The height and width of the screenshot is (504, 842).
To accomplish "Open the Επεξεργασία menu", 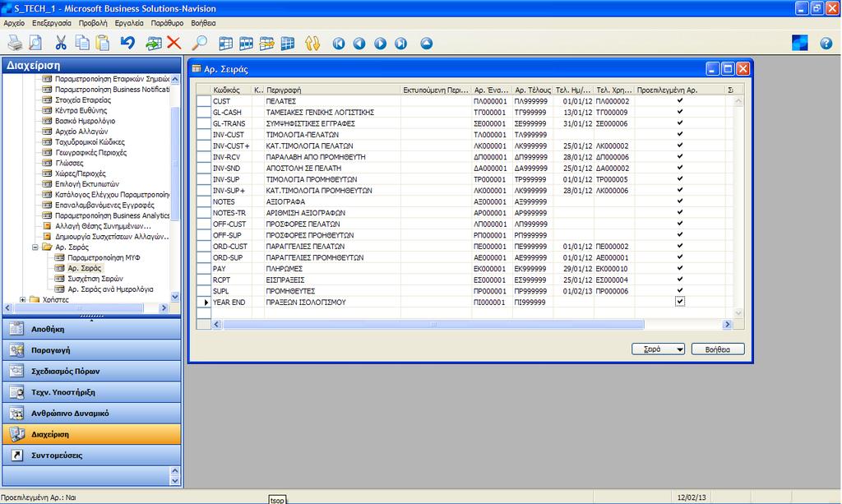I will [x=52, y=23].
